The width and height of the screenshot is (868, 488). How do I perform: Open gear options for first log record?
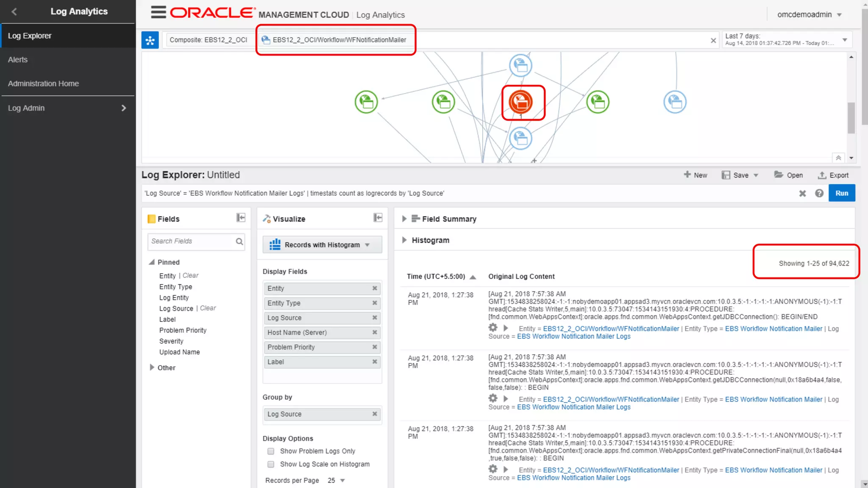[x=492, y=327]
